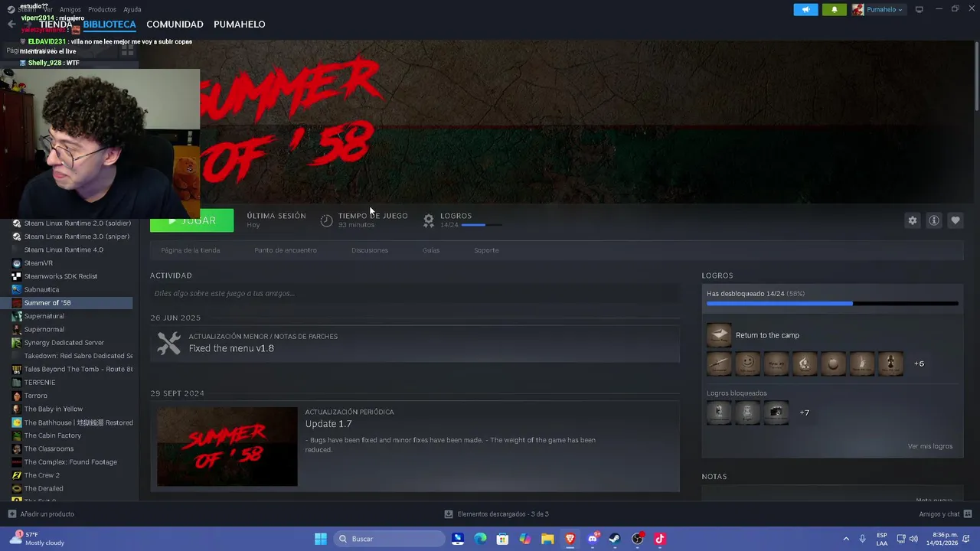The image size is (980, 551).
Task: Click the activity comment input field
Action: [x=415, y=293]
